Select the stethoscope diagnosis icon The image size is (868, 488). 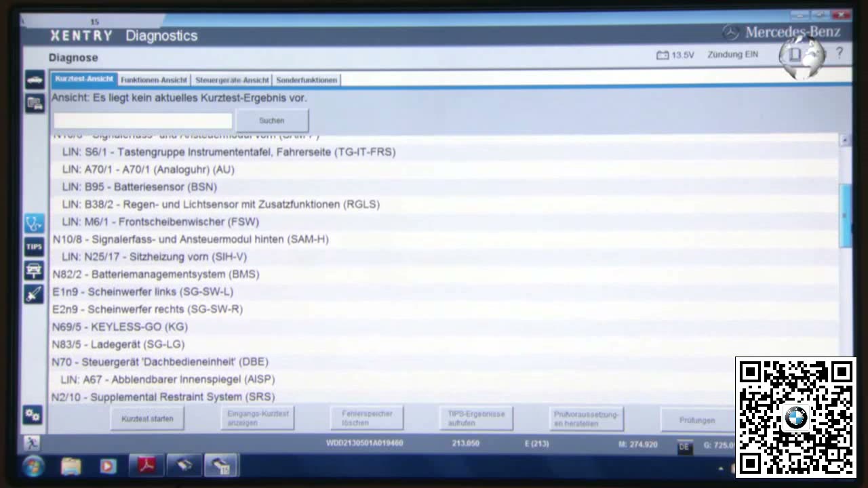(35, 223)
